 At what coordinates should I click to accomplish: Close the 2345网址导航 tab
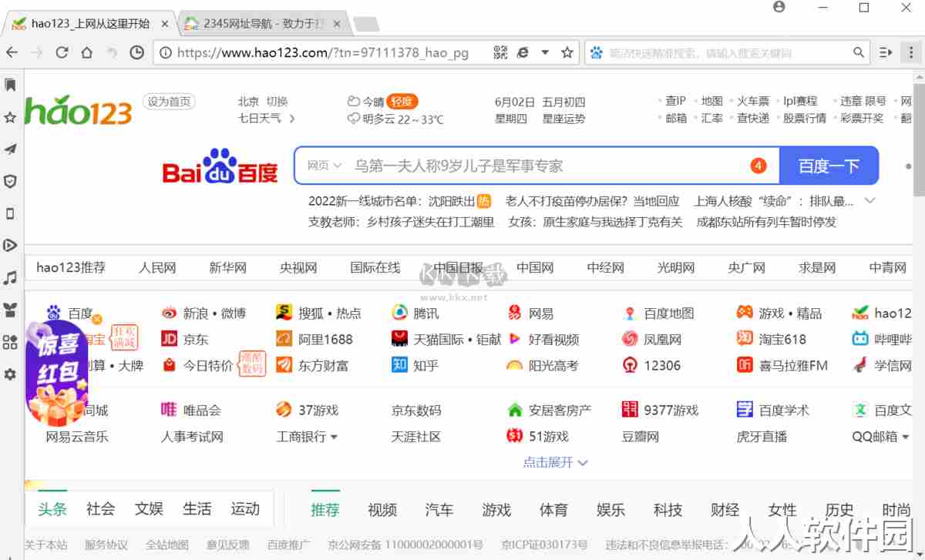tap(337, 24)
